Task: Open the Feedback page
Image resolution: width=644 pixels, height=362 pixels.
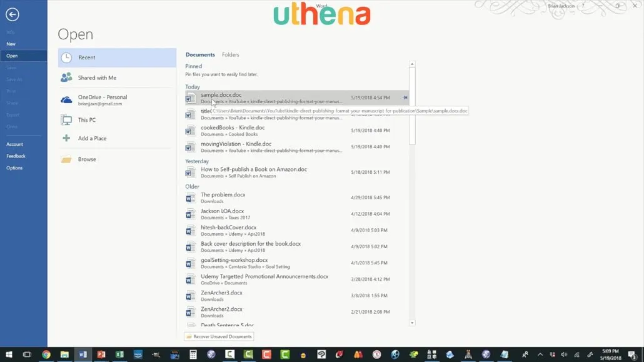Action: pyautogui.click(x=23, y=156)
